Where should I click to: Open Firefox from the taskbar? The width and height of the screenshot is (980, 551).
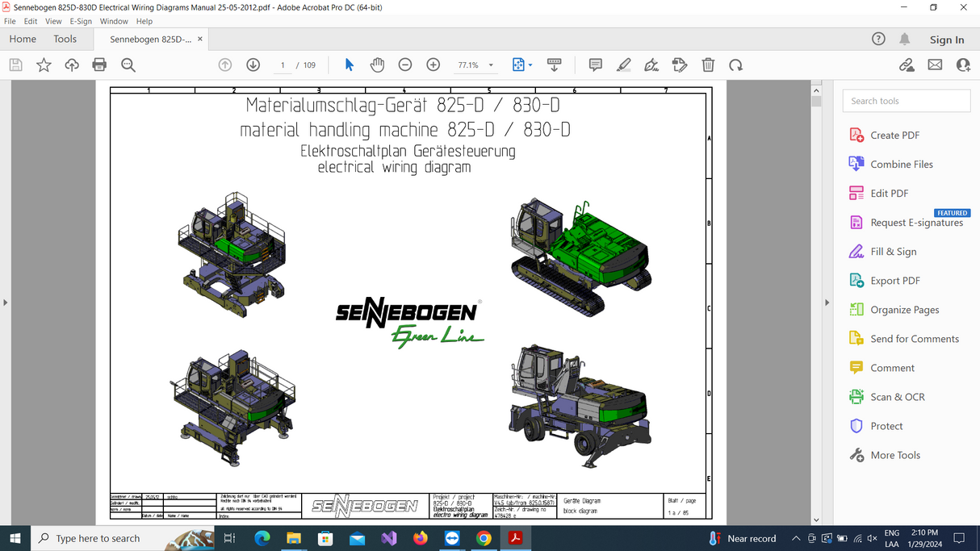pos(421,538)
